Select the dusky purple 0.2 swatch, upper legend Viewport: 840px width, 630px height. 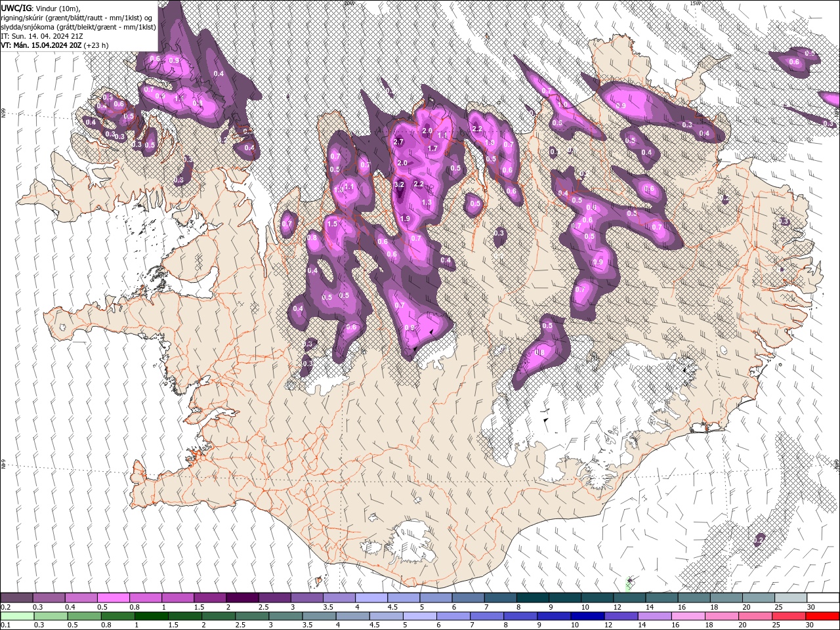pyautogui.click(x=16, y=598)
